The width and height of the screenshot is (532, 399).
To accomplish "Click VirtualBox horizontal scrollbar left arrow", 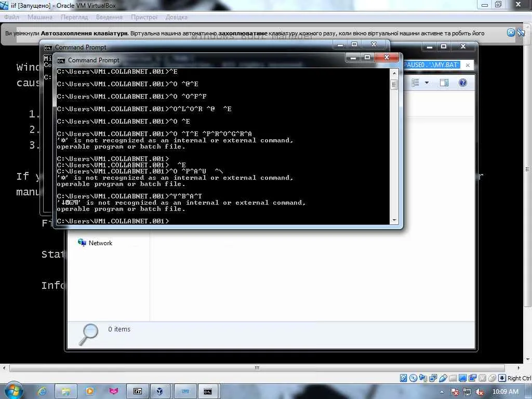I will coord(4,368).
